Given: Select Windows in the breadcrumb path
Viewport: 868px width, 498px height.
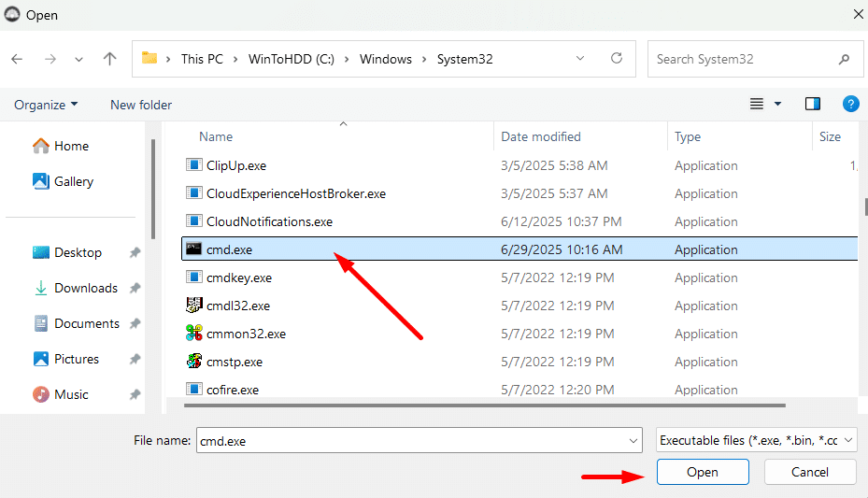Looking at the screenshot, I should (x=386, y=59).
